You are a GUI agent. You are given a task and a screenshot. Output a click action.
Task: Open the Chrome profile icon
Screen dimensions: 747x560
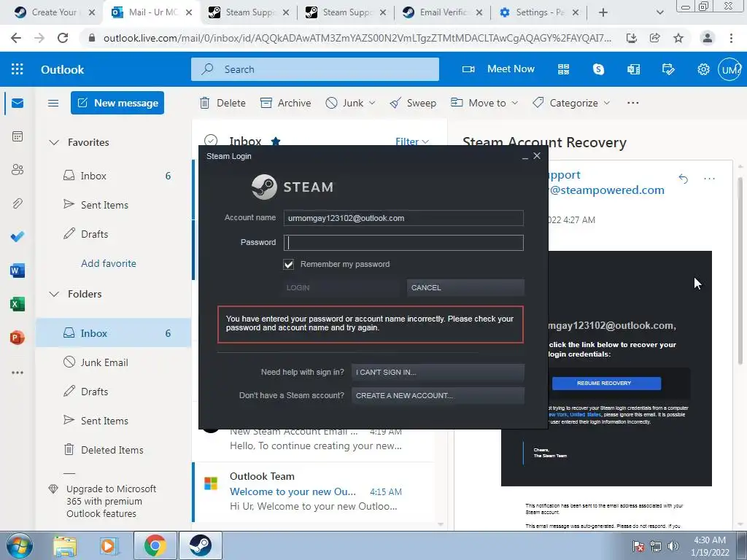pyautogui.click(x=708, y=38)
